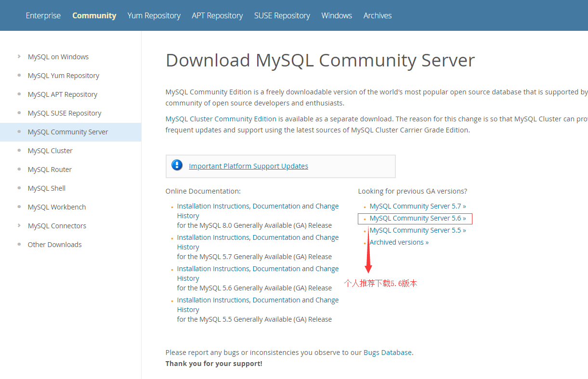Screen dimensions: 588x379
Task: Select the SUSE Repository tab
Action: click(282, 15)
